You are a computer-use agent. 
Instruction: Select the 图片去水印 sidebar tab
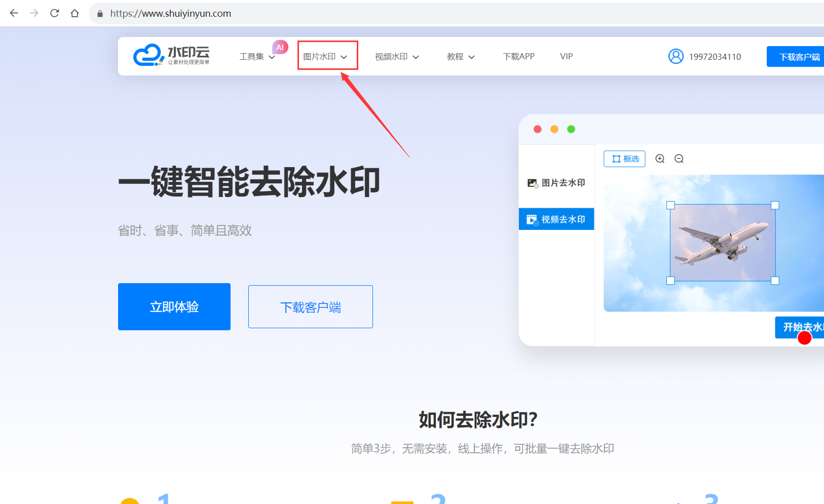coord(556,183)
